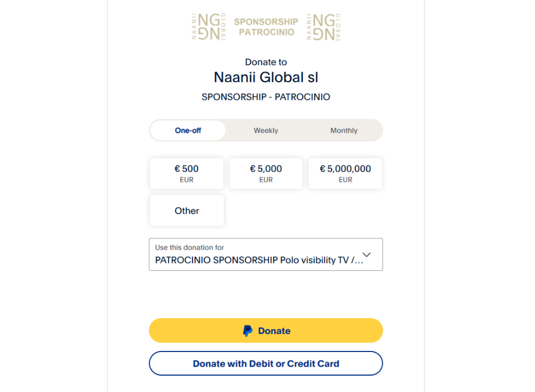The image size is (535, 392).
Task: Click the selected 'PATROCINIO SPONSORSHIP Polo visibility' option text
Action: pyautogui.click(x=259, y=261)
